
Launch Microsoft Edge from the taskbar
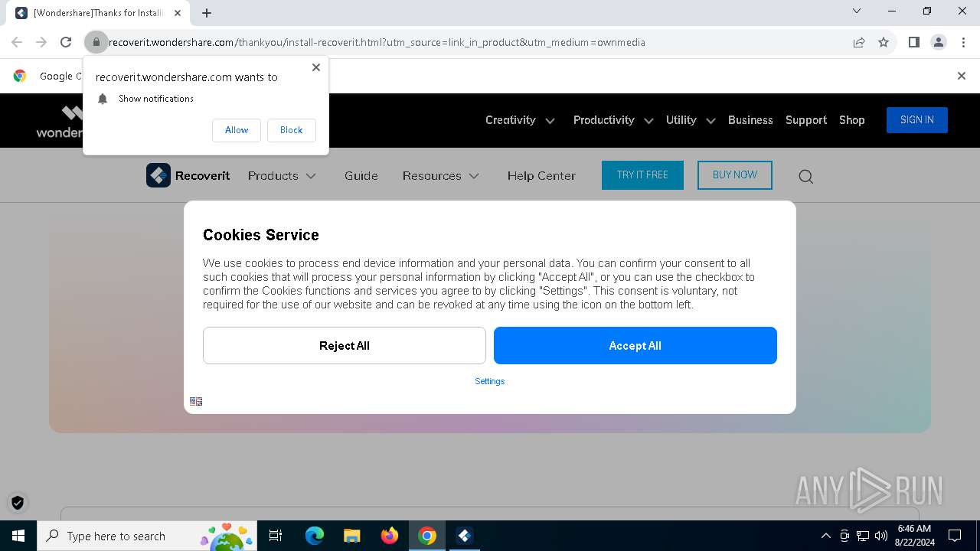tap(315, 536)
